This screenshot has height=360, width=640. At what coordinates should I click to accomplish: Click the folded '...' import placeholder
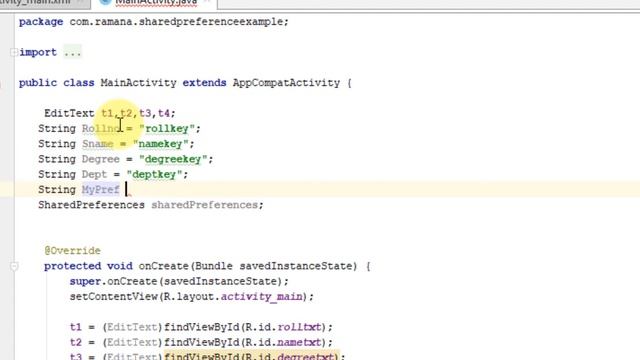72,52
